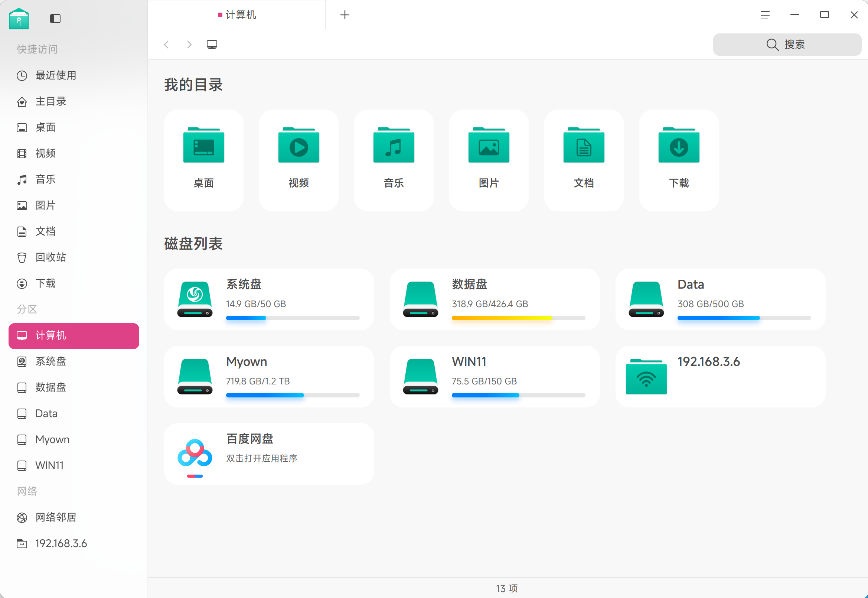The image size is (868, 598).
Task: Add a new tab with plus button
Action: [x=345, y=15]
